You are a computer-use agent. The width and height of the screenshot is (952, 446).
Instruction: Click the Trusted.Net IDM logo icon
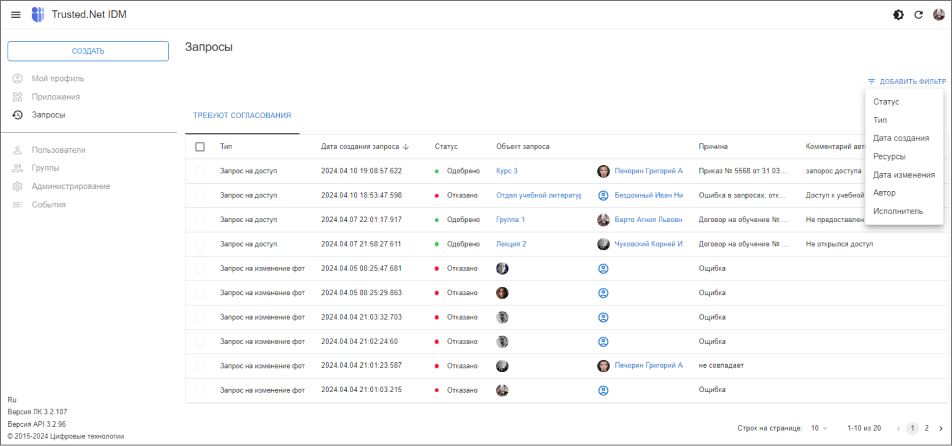(38, 15)
